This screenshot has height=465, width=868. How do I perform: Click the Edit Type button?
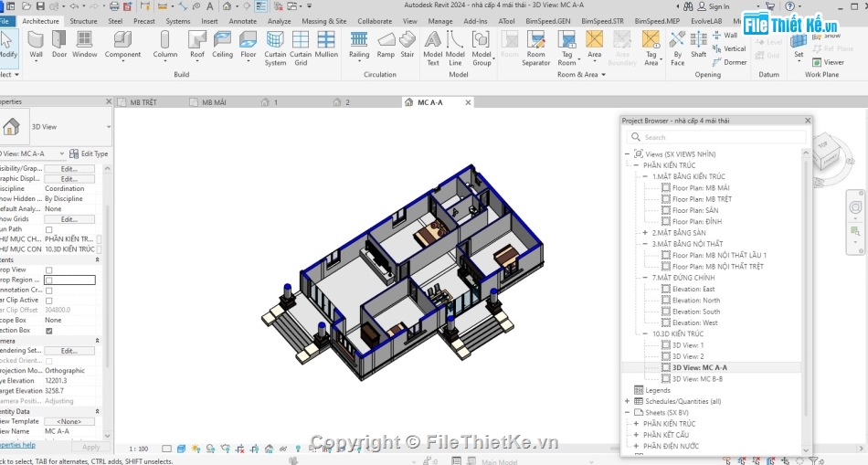coord(89,153)
